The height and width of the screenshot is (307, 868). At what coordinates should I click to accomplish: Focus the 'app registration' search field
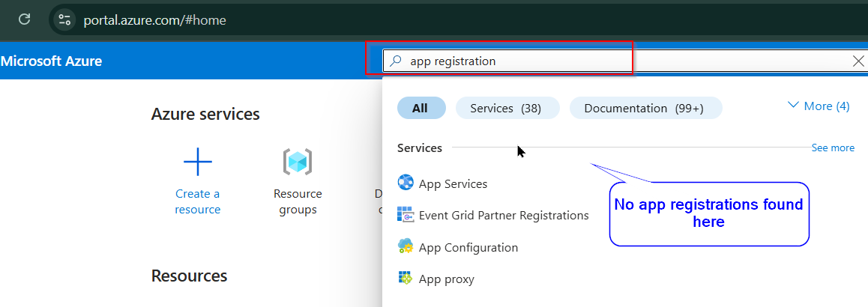[x=626, y=61]
